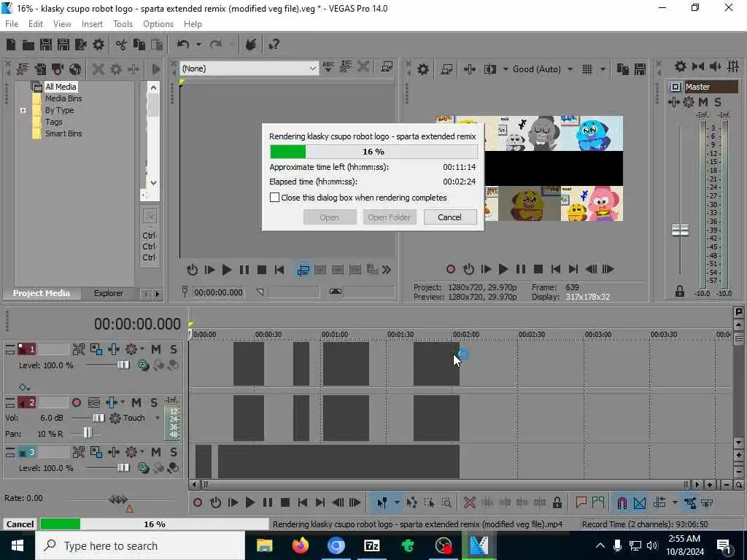Click Cancel in the rendering dialog
The height and width of the screenshot is (560, 747).
tap(449, 217)
